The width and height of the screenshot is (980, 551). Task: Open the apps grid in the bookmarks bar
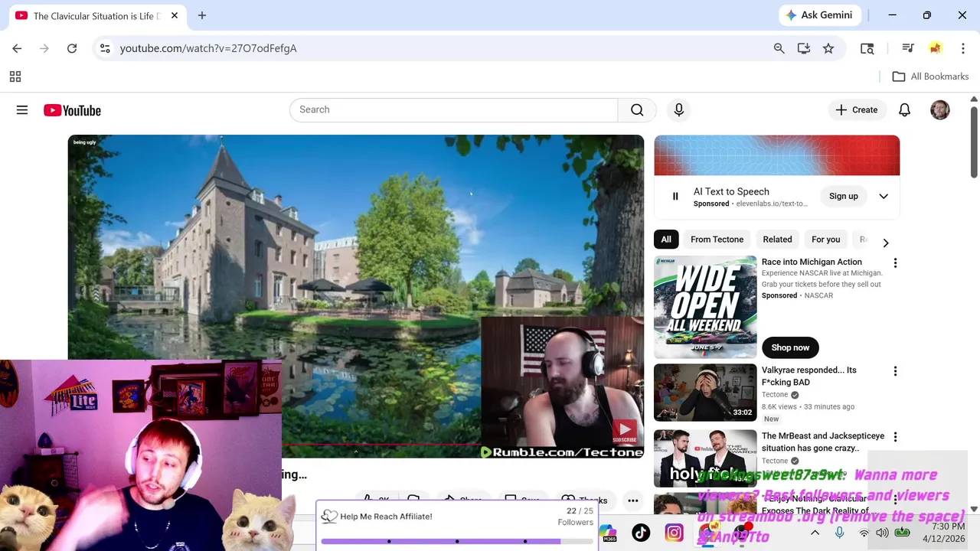click(x=15, y=77)
